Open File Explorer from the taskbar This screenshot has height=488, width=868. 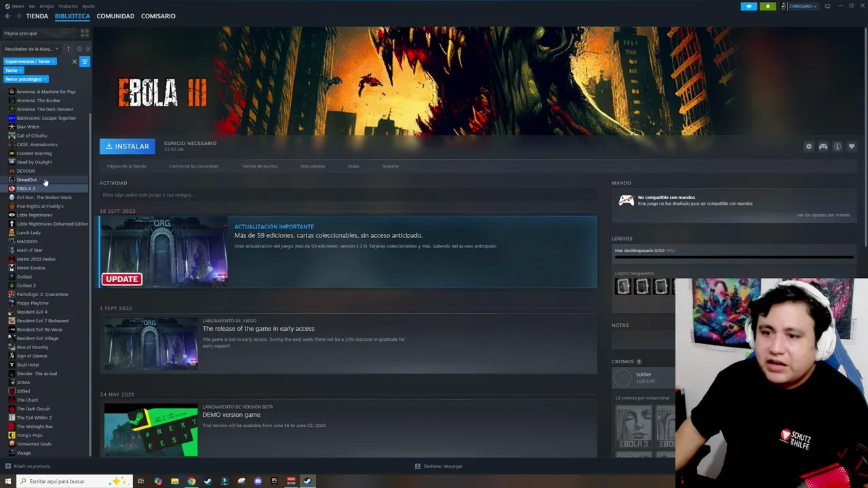point(174,481)
